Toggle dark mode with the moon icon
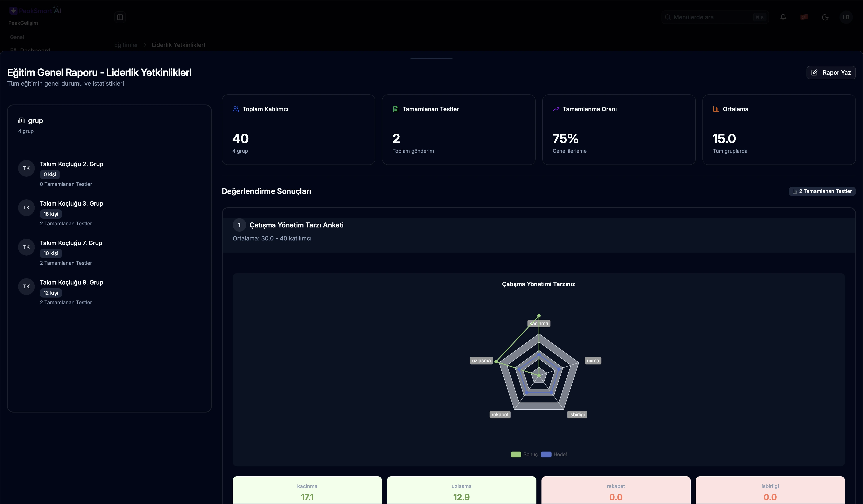 (x=825, y=17)
